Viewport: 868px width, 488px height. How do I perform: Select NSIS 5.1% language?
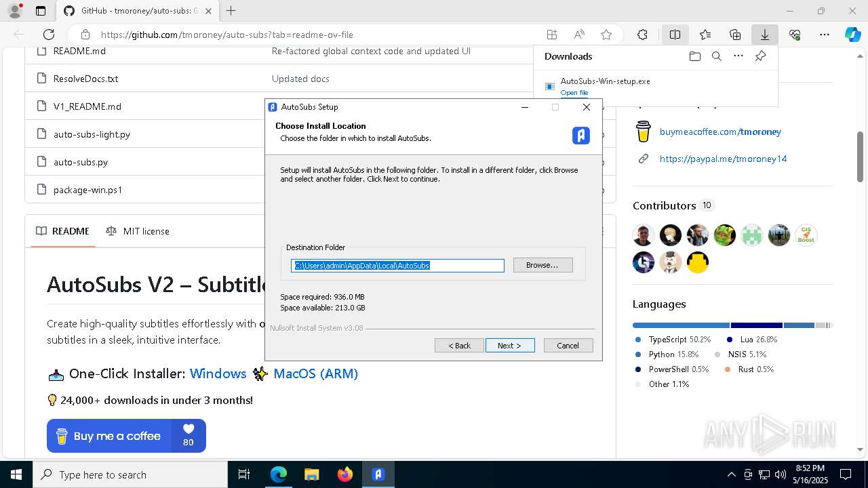coord(741,354)
